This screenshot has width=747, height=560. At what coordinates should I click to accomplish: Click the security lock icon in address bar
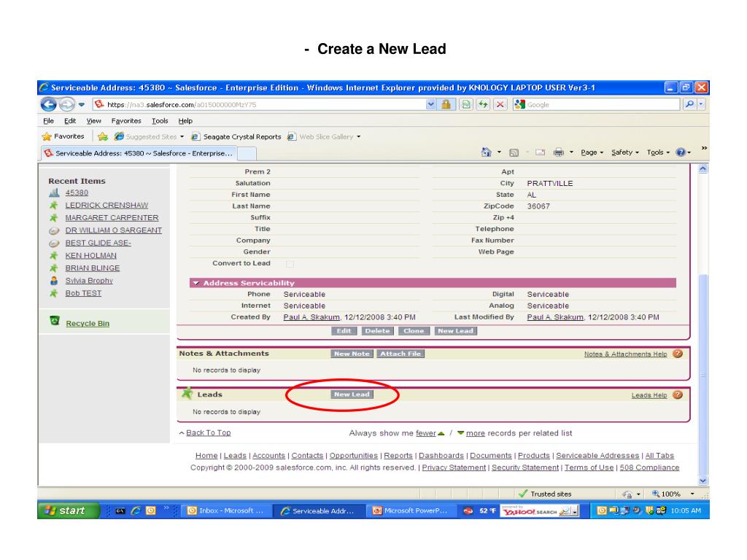pos(446,104)
